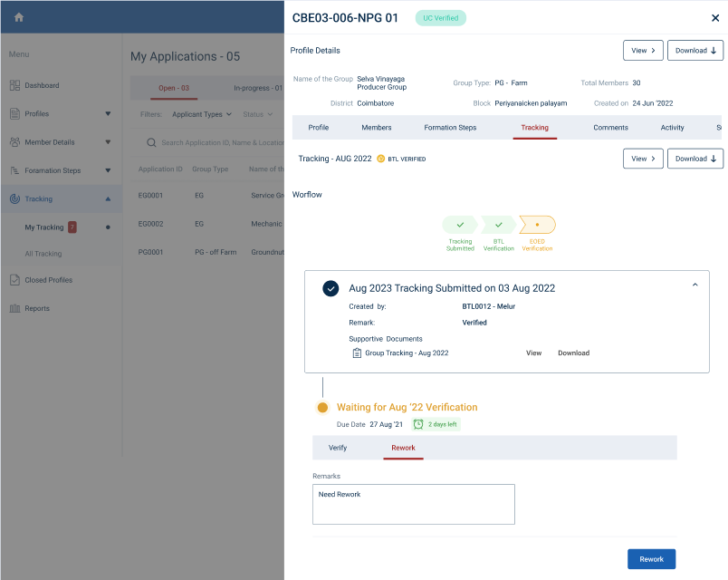
Task: Click the clock icon beside 2 days left
Action: (x=418, y=424)
